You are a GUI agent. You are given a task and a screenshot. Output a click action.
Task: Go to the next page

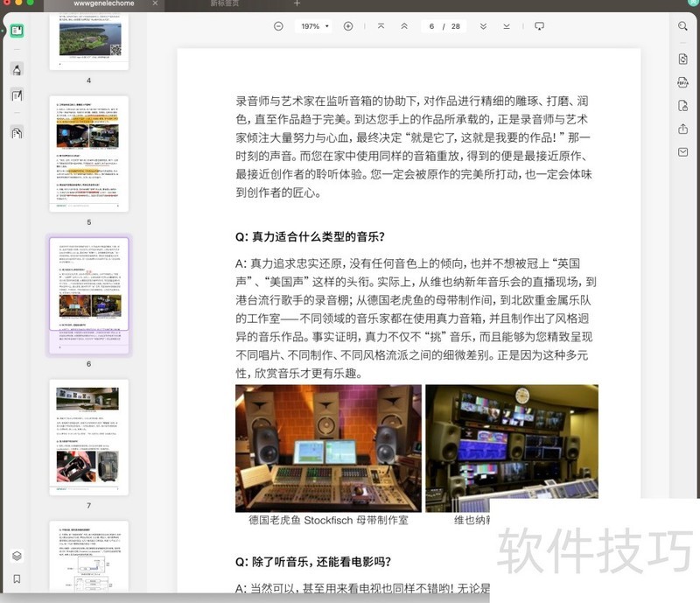coord(483,26)
